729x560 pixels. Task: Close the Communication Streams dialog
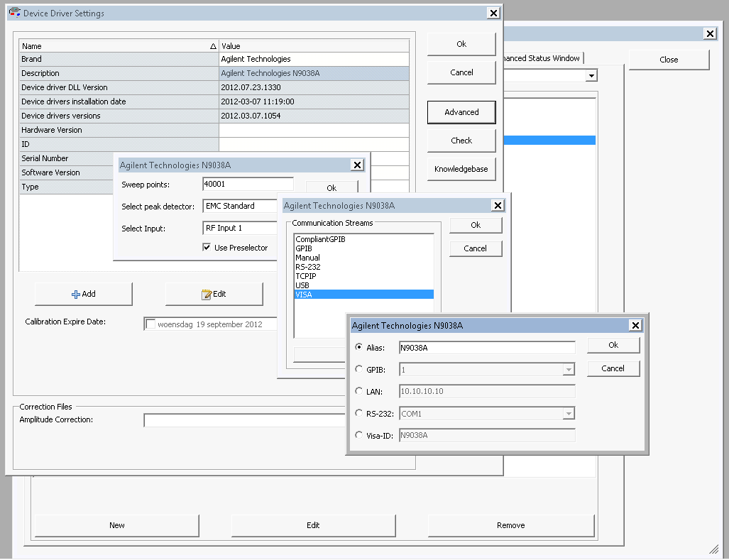coord(498,205)
